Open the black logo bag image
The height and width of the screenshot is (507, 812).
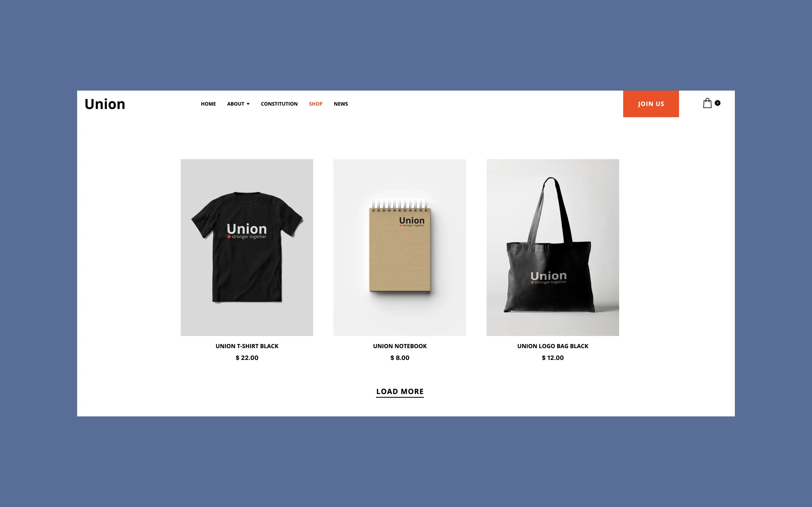tap(553, 247)
